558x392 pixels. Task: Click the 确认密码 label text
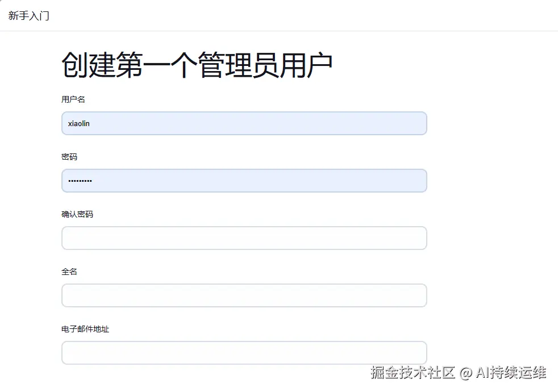pos(77,214)
